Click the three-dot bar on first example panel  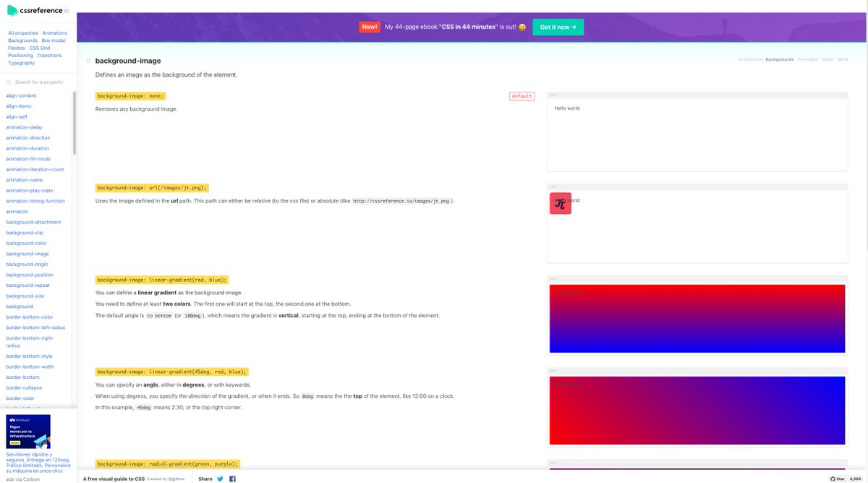(553, 94)
